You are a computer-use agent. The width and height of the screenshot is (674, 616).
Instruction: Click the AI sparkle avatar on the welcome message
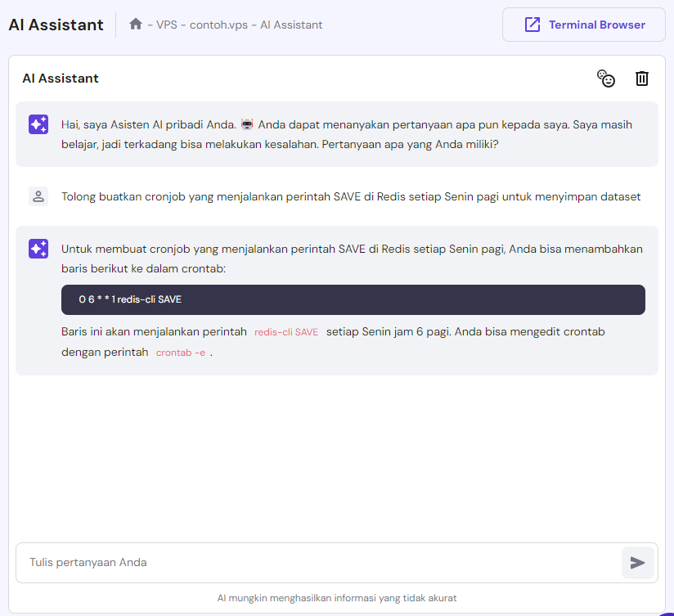coord(38,124)
